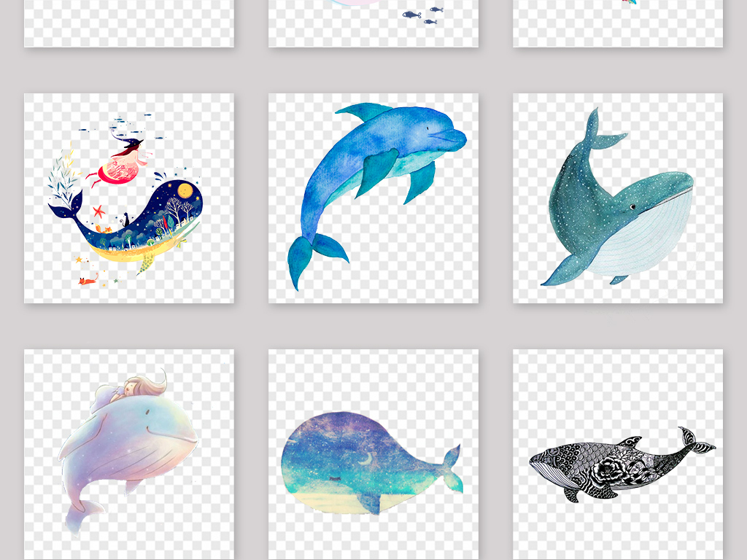This screenshot has width=747, height=560.
Task: Click the blue dolphin's tail fluke
Action: (x=310, y=257)
